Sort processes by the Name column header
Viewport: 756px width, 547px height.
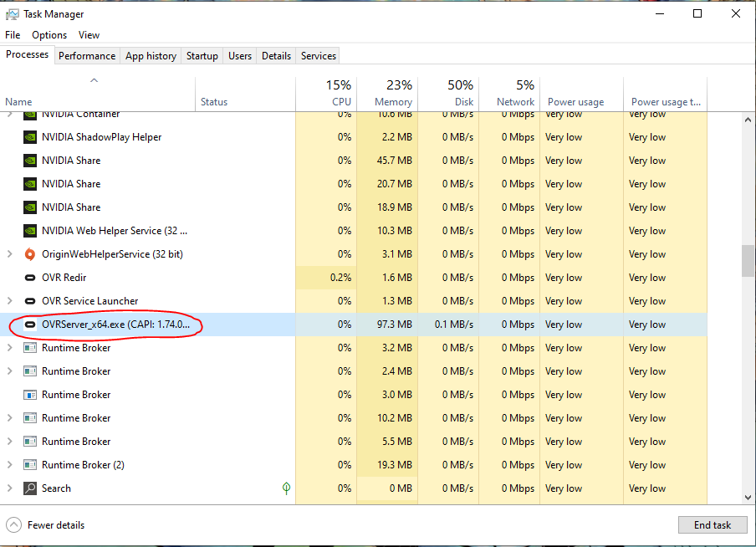click(x=97, y=94)
